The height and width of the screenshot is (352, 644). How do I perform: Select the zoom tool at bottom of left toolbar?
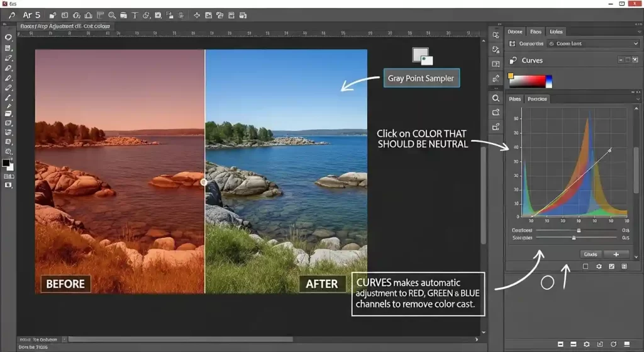tap(8, 151)
